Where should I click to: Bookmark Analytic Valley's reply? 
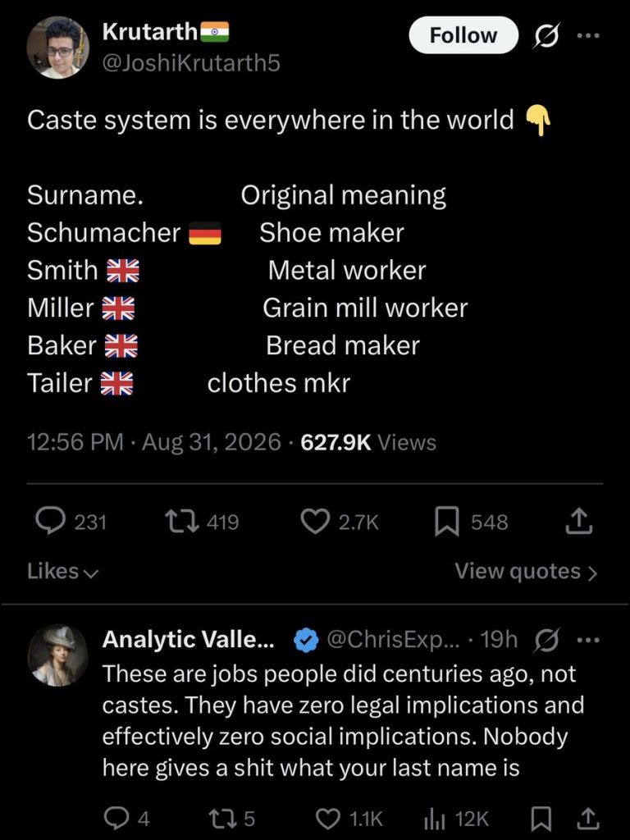(540, 818)
